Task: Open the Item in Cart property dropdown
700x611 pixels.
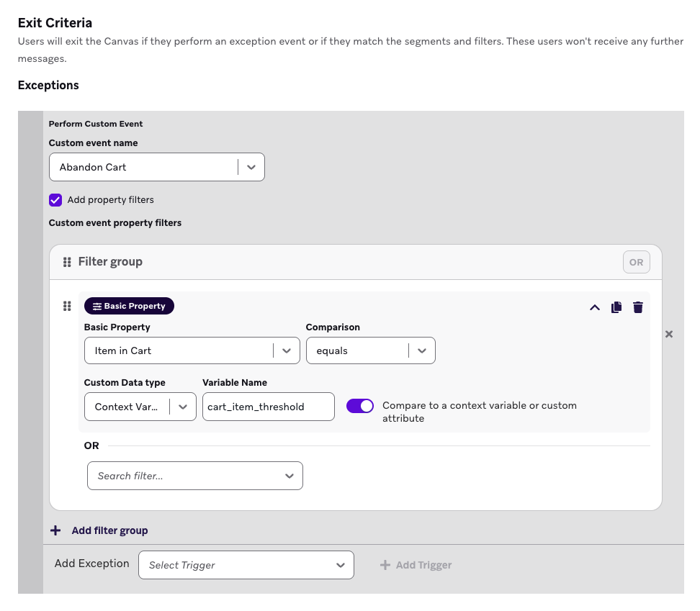Action: pos(287,350)
